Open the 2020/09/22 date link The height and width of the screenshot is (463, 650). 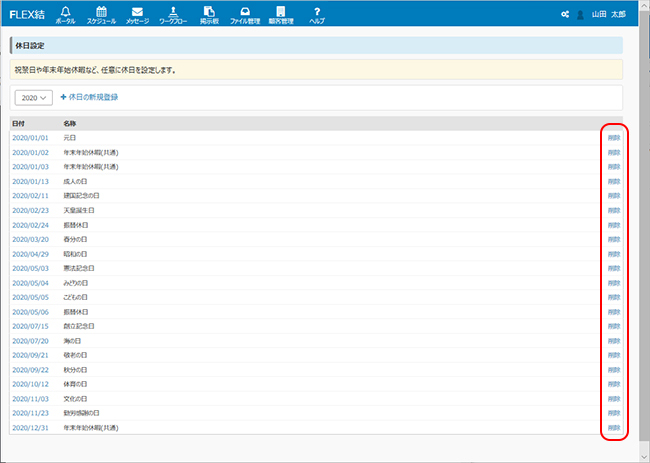30,370
